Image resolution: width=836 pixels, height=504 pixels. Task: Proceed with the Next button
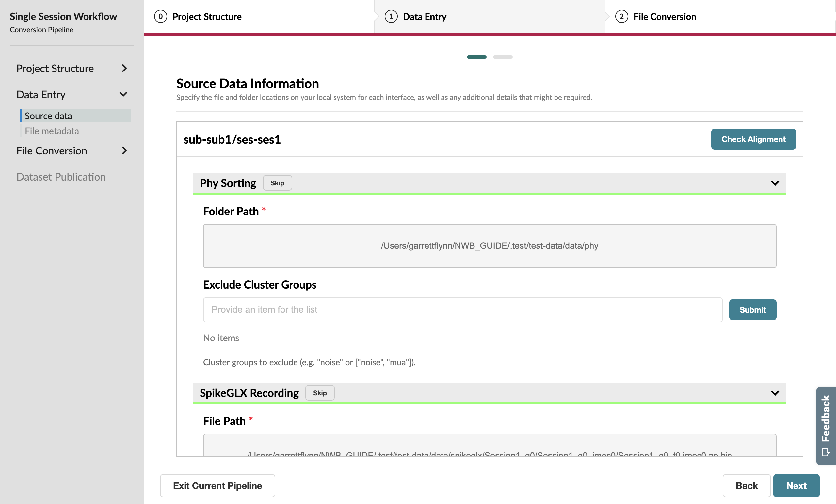point(796,486)
